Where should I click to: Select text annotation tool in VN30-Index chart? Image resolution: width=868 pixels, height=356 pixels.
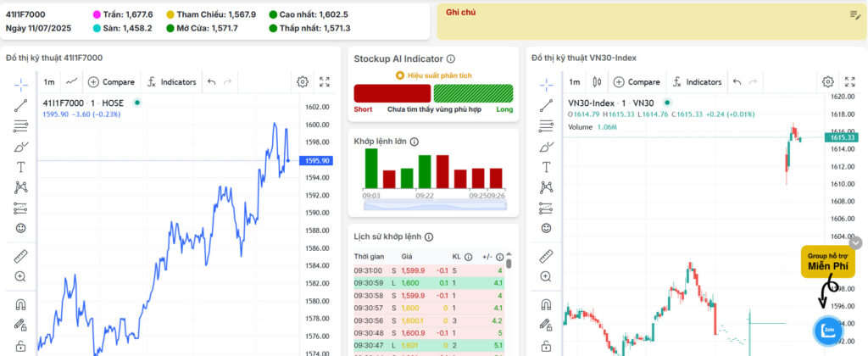(x=547, y=167)
